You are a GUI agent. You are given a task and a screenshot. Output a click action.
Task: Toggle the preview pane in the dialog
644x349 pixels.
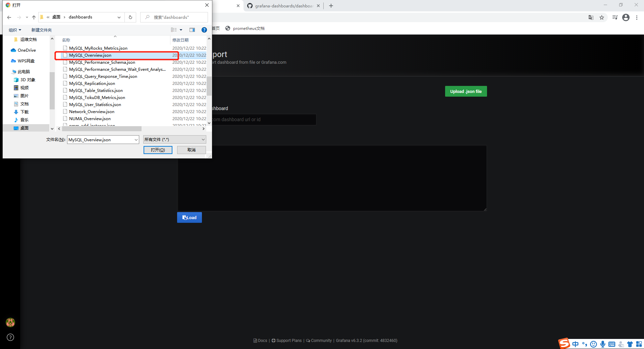tap(192, 30)
